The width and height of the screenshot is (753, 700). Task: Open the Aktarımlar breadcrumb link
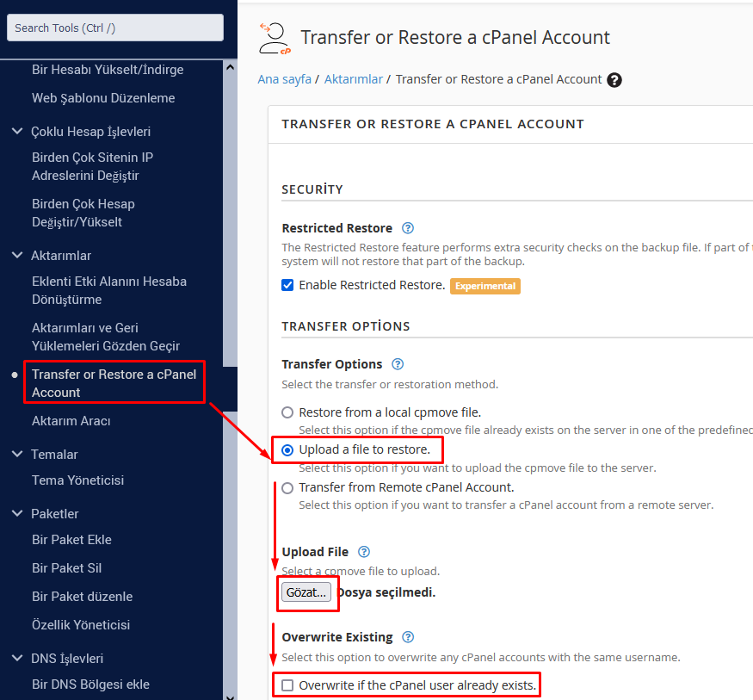[x=353, y=79]
